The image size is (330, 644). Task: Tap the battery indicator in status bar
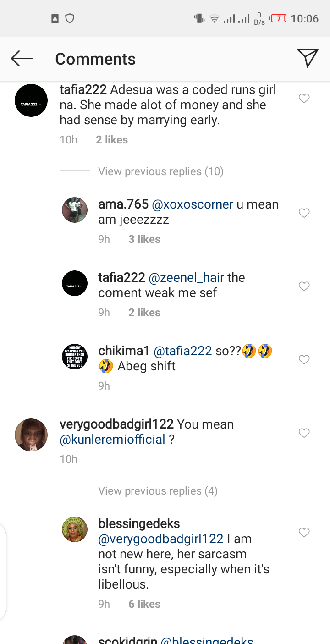278,18
